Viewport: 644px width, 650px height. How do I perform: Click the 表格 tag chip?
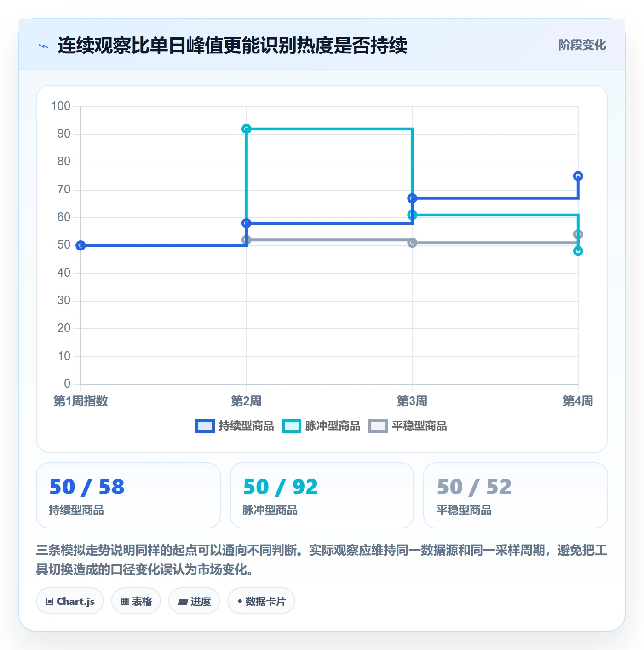[x=136, y=601]
